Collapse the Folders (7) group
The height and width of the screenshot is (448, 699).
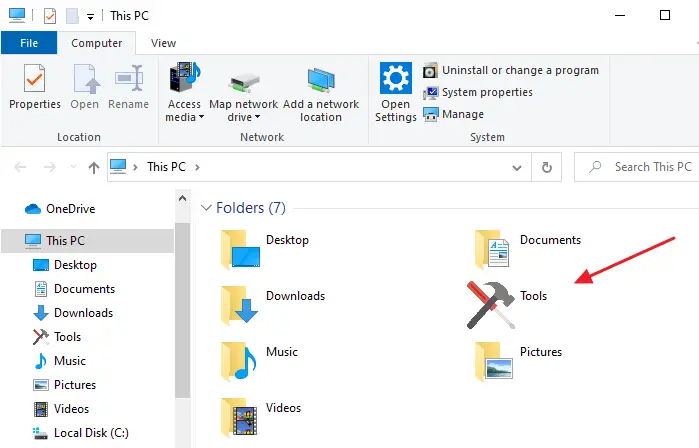click(x=206, y=208)
